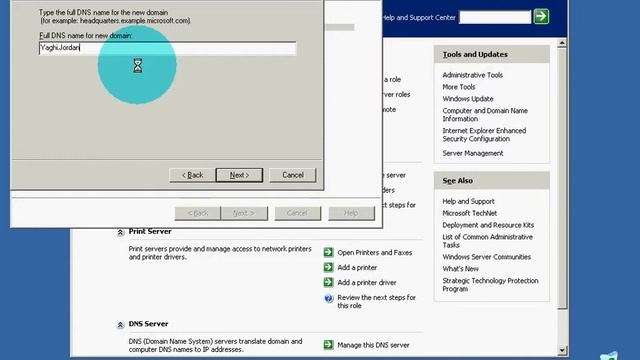Image resolution: width=640 pixels, height=360 pixels.
Task: Click the greyed Help button in the back dialog
Action: (x=351, y=213)
